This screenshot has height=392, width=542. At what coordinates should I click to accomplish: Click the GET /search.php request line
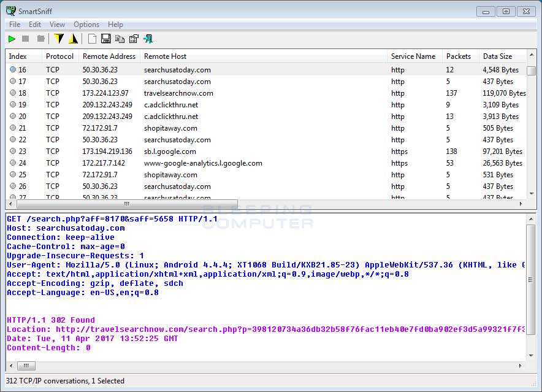pos(112,219)
